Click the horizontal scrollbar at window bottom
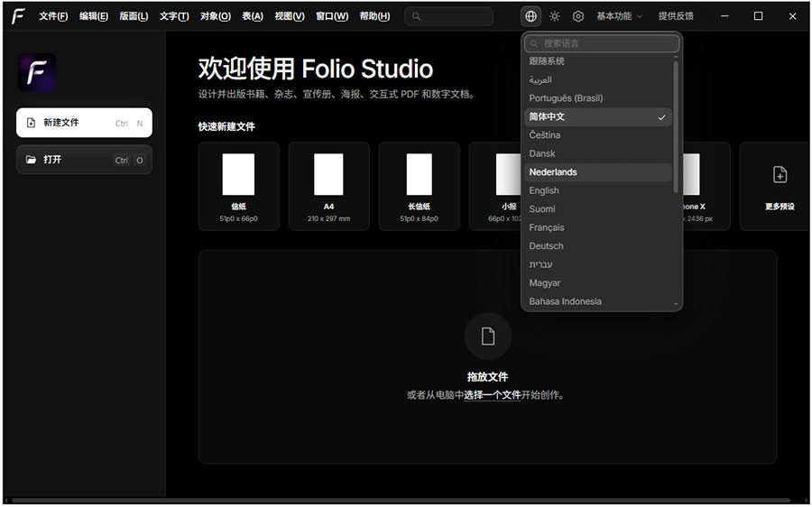Viewport: 812px width, 507px height. pyautogui.click(x=401, y=501)
